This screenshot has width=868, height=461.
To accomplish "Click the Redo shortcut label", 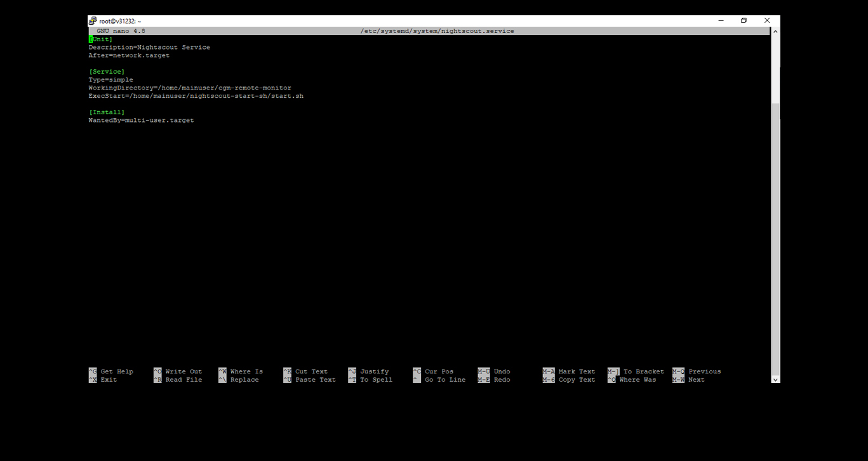I will pos(494,380).
